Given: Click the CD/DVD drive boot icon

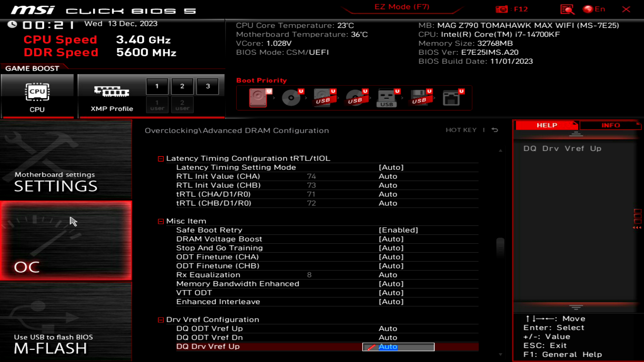Looking at the screenshot, I should click(x=291, y=98).
